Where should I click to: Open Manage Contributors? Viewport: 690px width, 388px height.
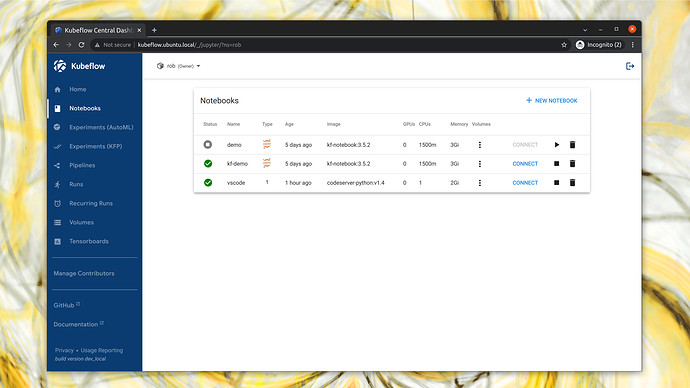coord(84,273)
